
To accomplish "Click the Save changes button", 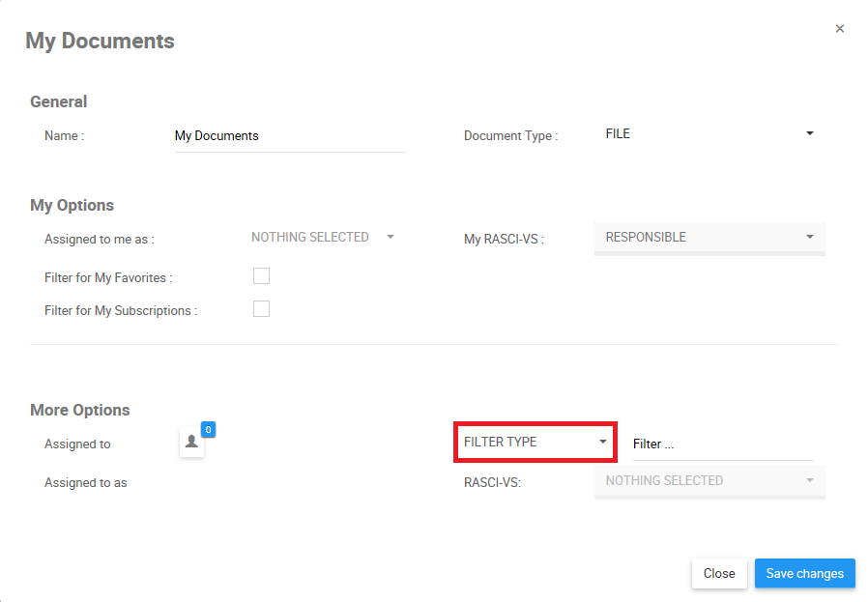I will coord(804,573).
